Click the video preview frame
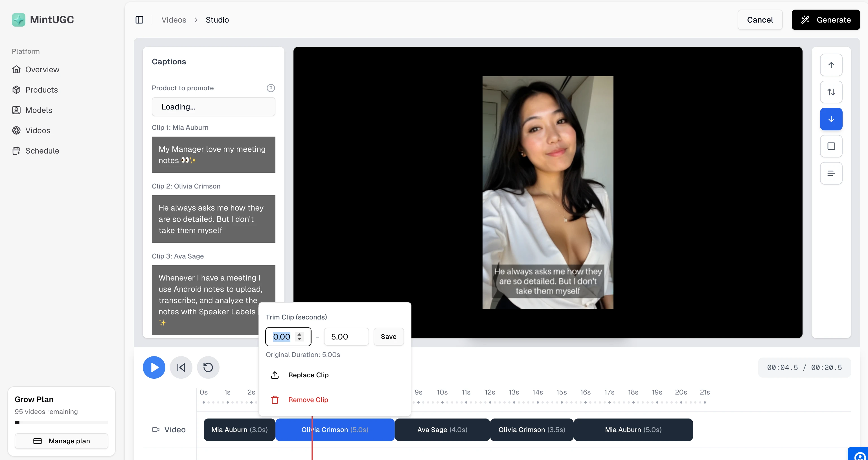This screenshot has width=868, height=460. point(548,193)
